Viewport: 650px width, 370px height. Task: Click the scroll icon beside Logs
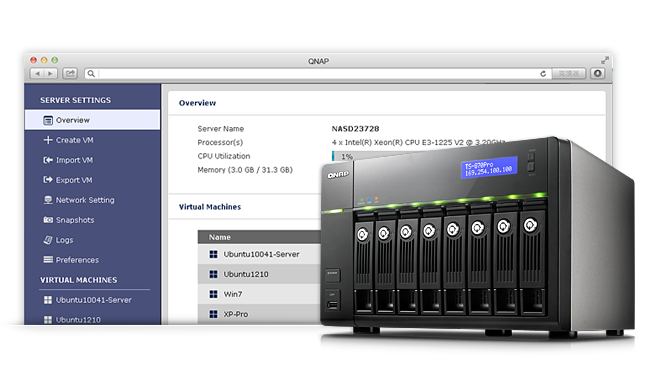(48, 239)
